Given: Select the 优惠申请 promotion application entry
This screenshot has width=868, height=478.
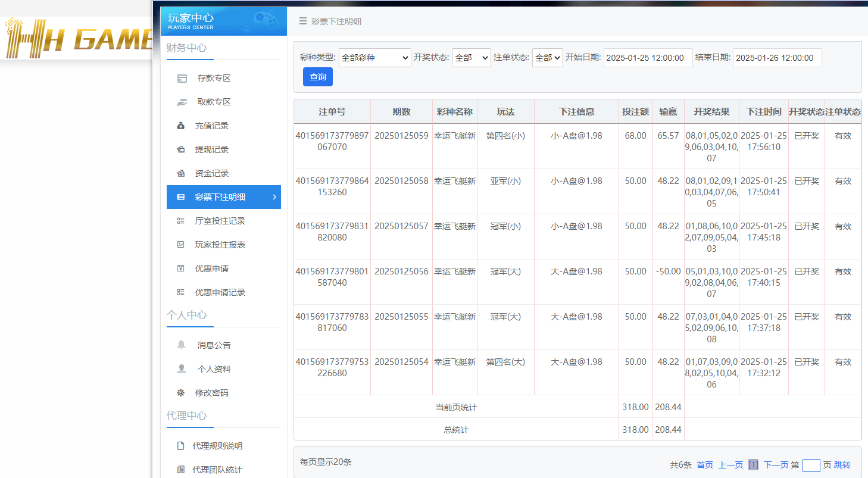Looking at the screenshot, I should pyautogui.click(x=211, y=268).
